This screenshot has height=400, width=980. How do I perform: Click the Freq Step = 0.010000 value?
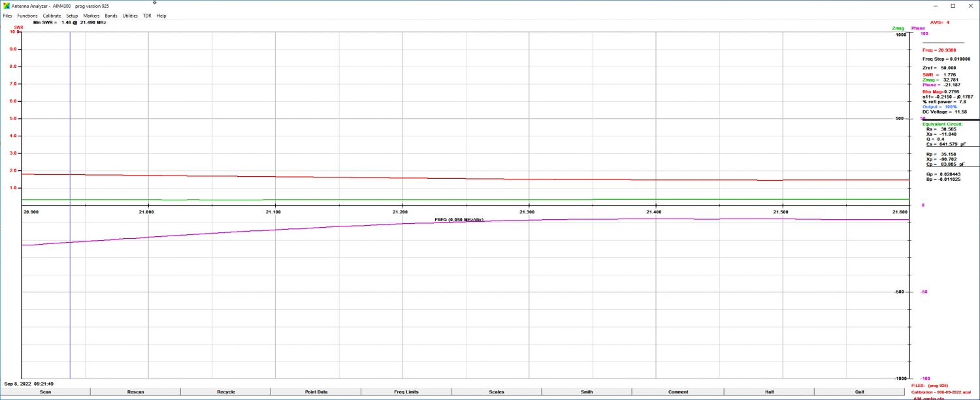click(x=946, y=59)
